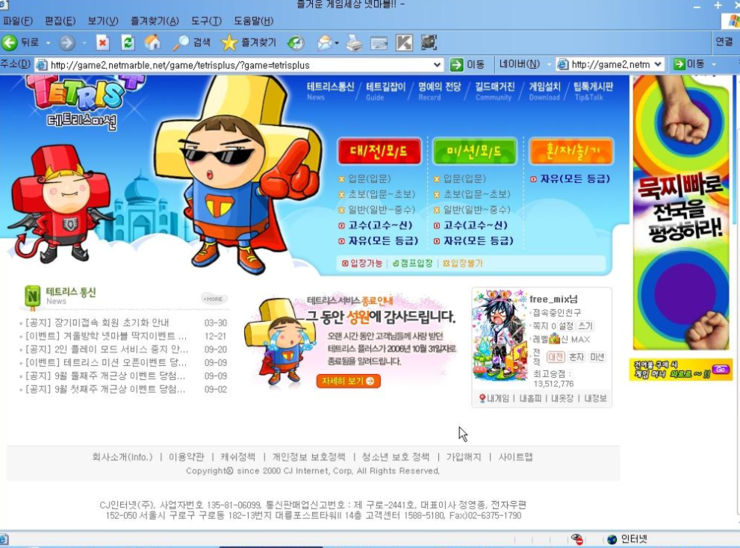The image size is (740, 548).
Task: Open the mail envelope icon
Action: coord(325,43)
